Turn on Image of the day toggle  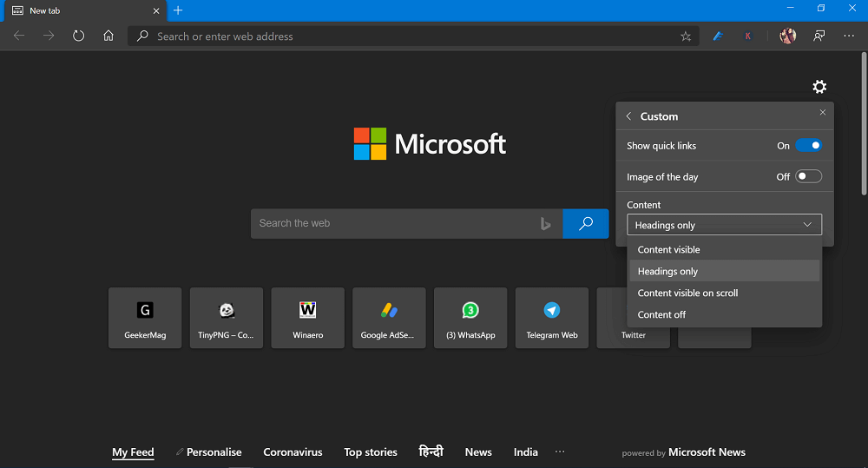click(808, 176)
